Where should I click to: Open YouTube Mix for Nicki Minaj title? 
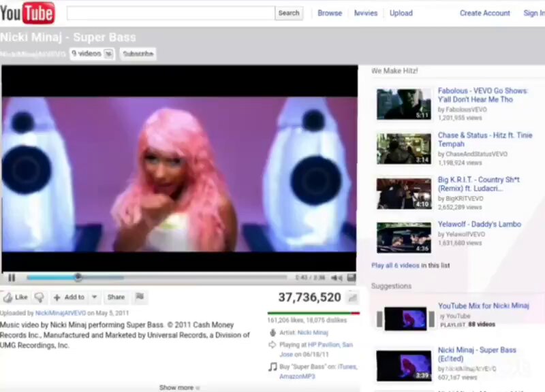click(x=484, y=306)
